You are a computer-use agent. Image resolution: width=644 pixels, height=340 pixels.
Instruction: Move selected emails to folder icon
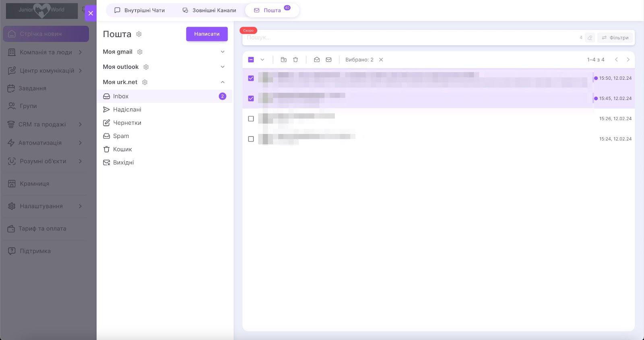[x=284, y=60]
